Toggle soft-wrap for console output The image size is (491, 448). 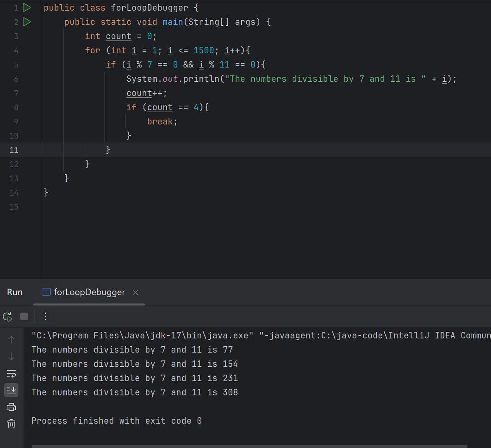tap(12, 374)
